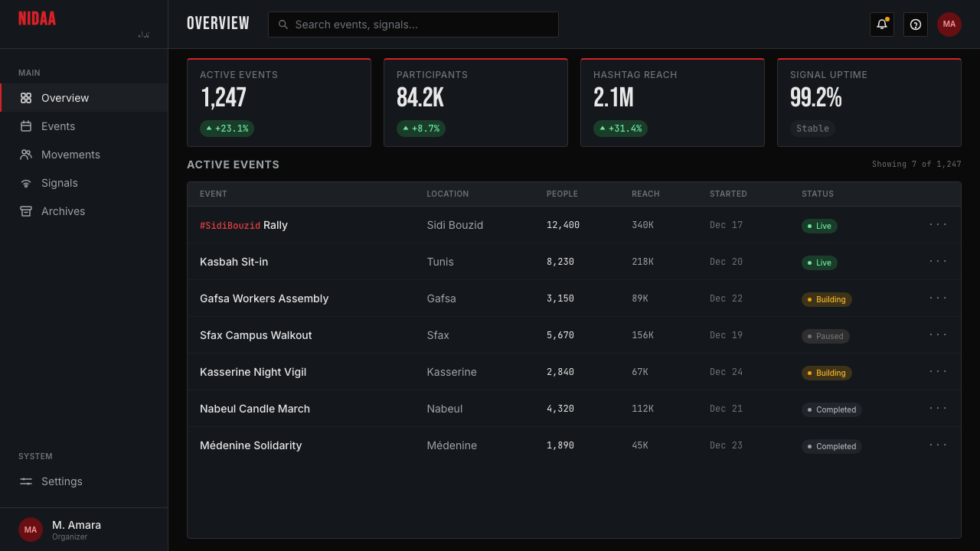Select the Events calendar icon in sidebar
Image resolution: width=980 pixels, height=551 pixels.
(26, 126)
